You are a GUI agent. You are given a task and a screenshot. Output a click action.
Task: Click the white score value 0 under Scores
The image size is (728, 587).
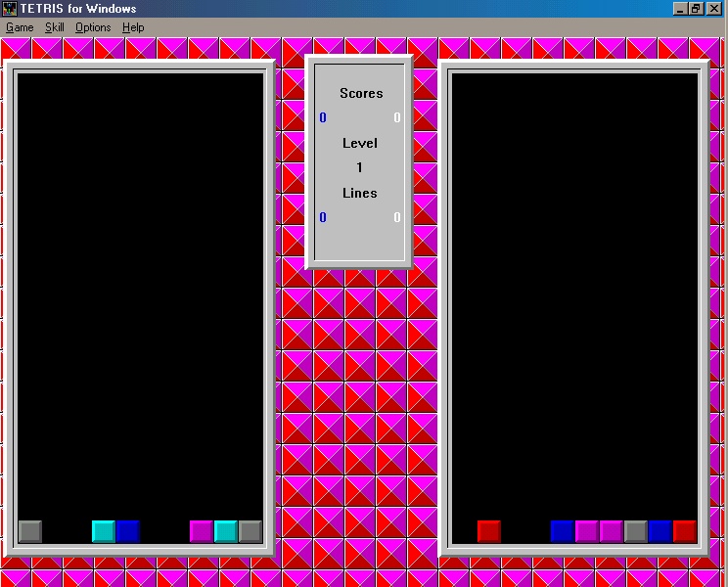pos(397,117)
